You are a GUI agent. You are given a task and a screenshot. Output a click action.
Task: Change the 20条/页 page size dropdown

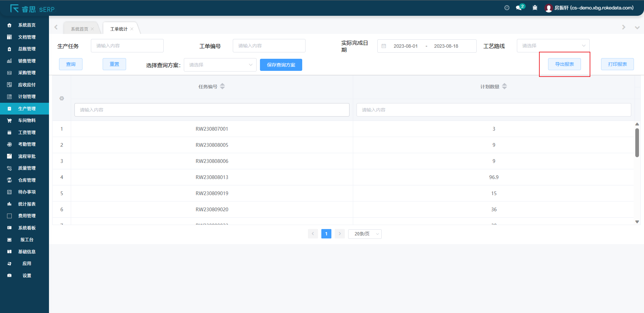pyautogui.click(x=365, y=234)
